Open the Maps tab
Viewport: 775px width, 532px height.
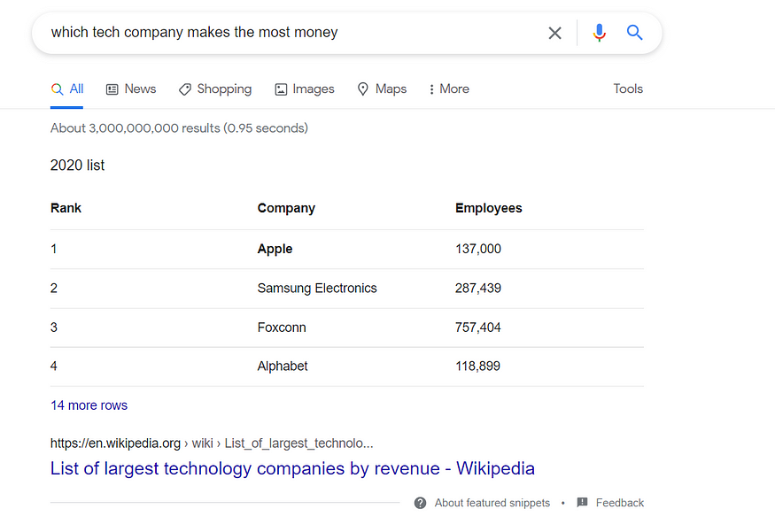[382, 89]
